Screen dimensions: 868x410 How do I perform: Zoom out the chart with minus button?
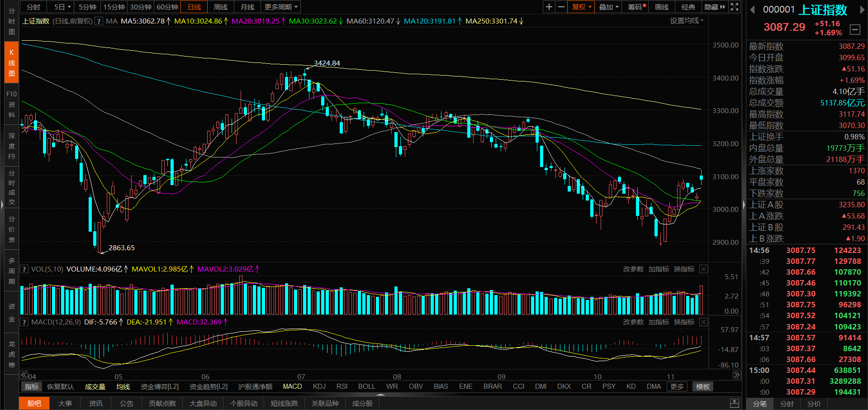coord(561,7)
